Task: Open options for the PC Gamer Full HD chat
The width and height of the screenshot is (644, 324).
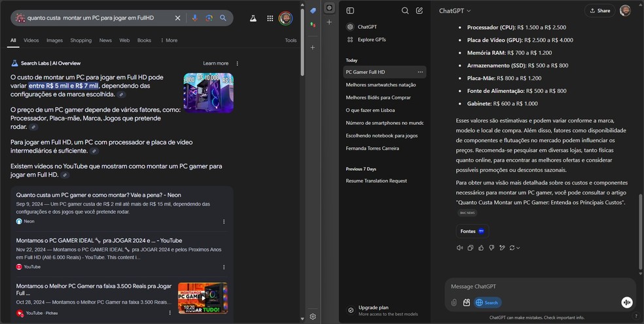Action: point(420,72)
